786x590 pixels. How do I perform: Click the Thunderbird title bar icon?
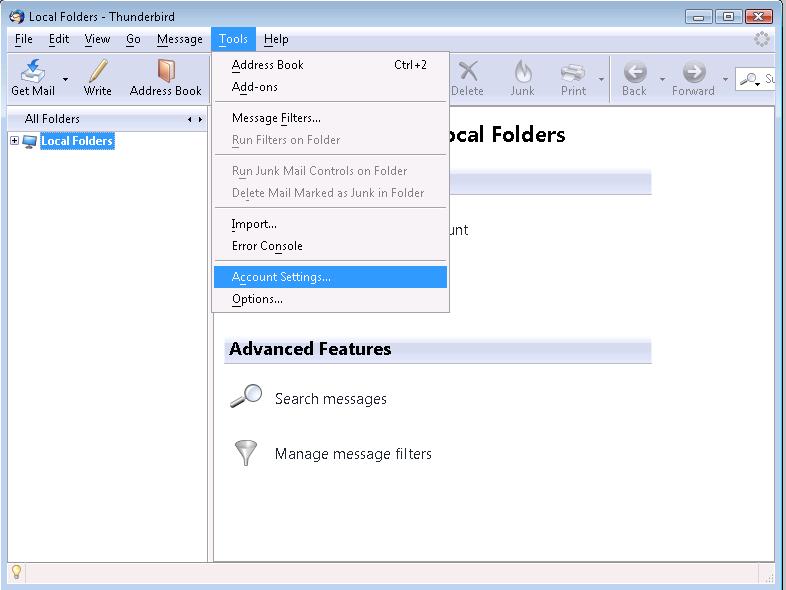(x=17, y=17)
